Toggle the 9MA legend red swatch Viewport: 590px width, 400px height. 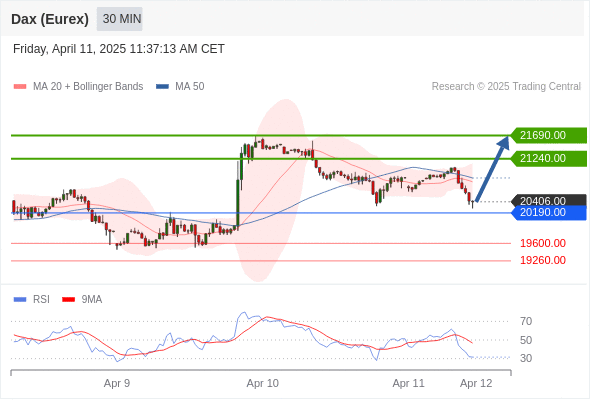[x=68, y=300]
